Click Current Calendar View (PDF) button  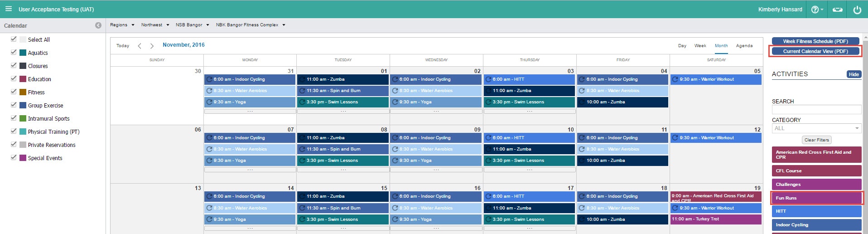click(x=815, y=51)
